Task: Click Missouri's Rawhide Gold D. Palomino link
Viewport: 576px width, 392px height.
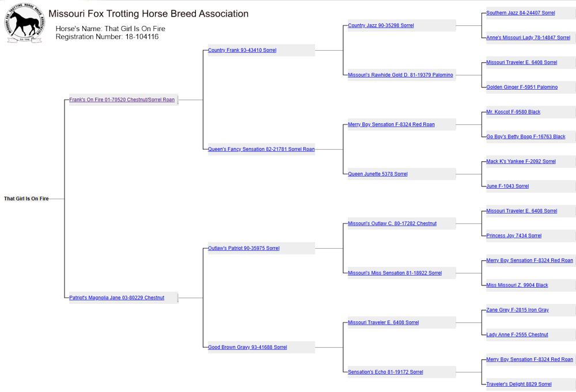Action: [x=400, y=75]
